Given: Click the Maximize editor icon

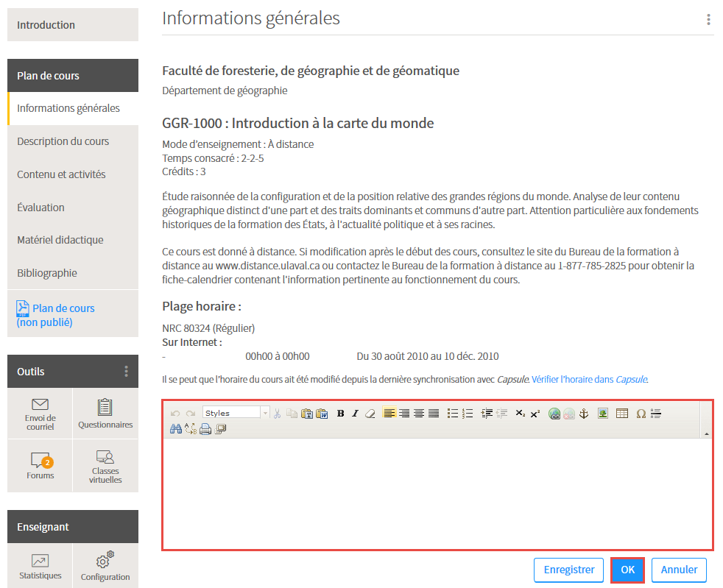Looking at the screenshot, I should [x=220, y=429].
